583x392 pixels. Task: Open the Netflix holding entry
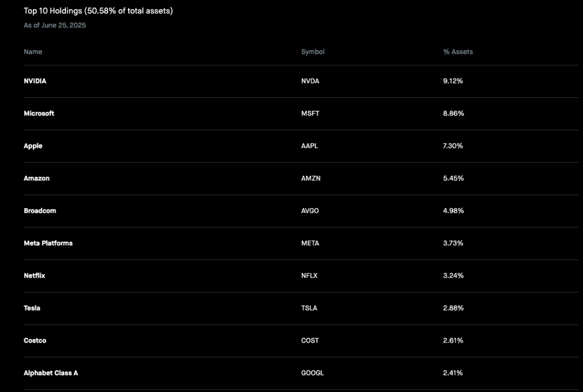click(x=301, y=276)
